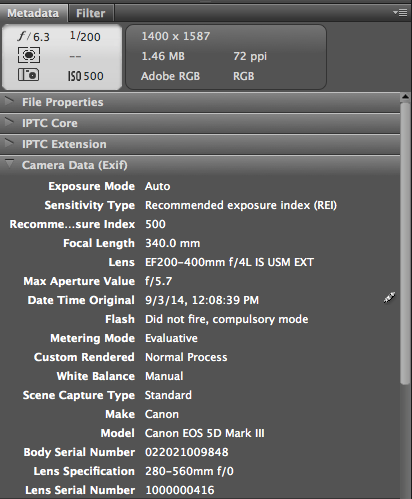Click the Recommended Exposure Index value 500
412x499 pixels.
pyautogui.click(x=155, y=224)
